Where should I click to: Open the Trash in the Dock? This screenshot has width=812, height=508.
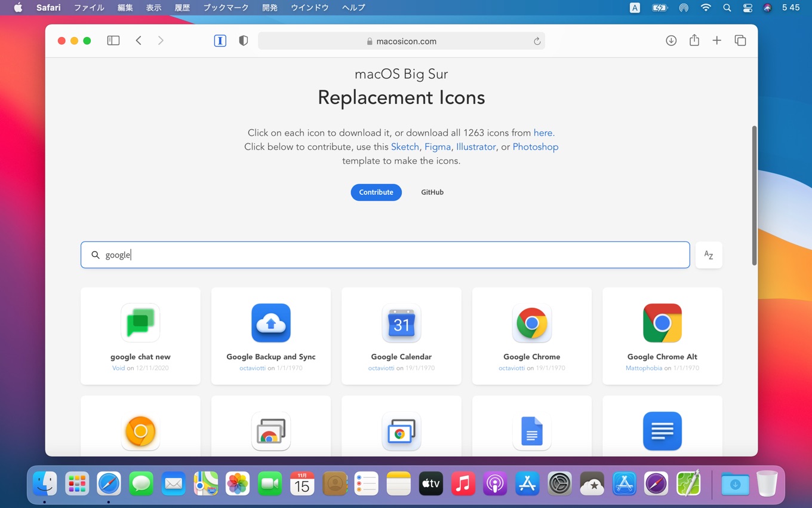767,483
